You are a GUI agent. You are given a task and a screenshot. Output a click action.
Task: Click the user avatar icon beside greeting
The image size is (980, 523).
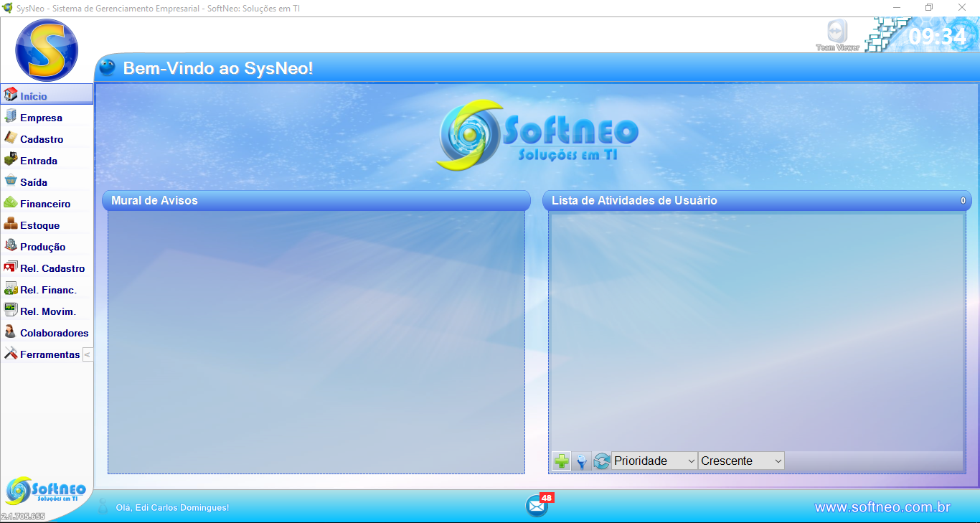[x=103, y=506]
